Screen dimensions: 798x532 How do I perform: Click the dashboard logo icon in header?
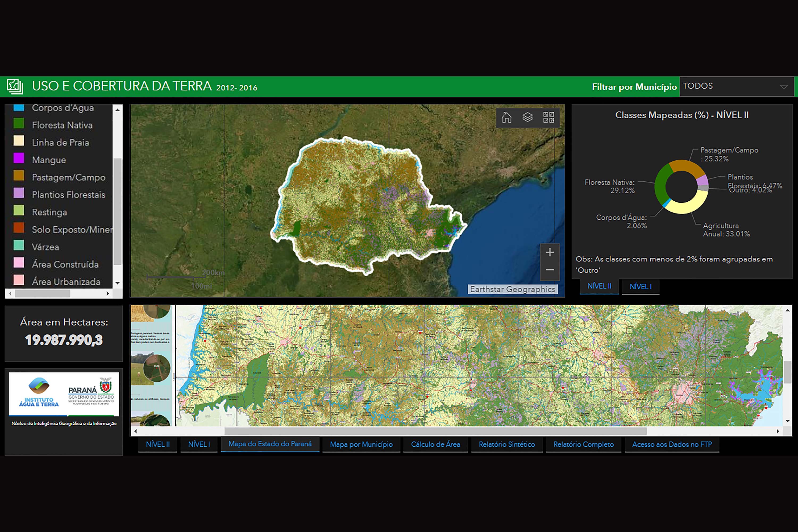[x=15, y=86]
